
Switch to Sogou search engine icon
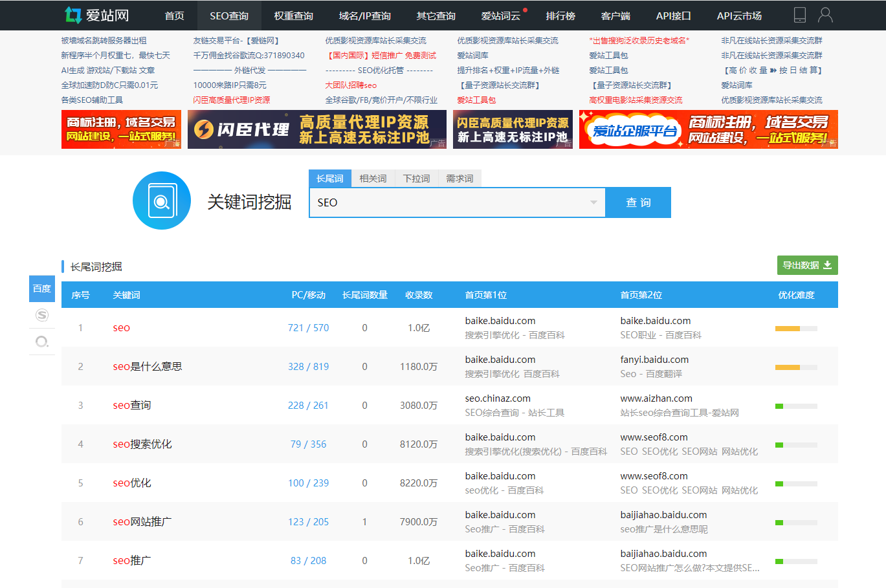point(42,315)
